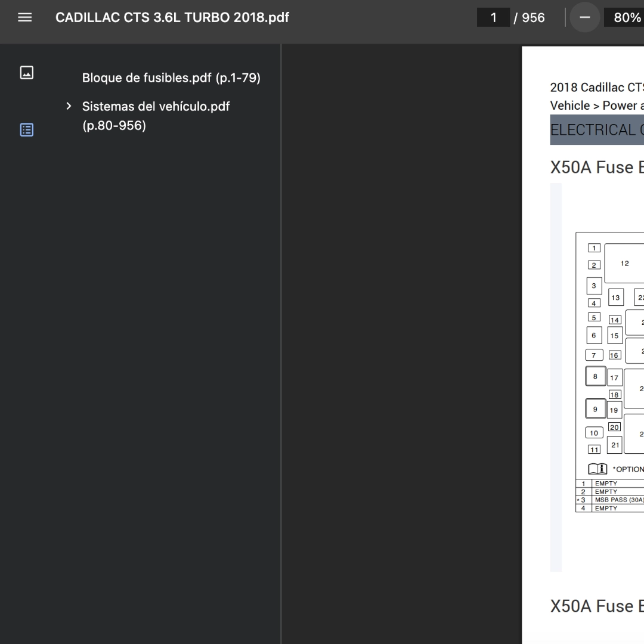The height and width of the screenshot is (644, 644).
Task: Open Bloque de fusibles.pdf (p.1-79) bookmark
Action: click(x=171, y=78)
